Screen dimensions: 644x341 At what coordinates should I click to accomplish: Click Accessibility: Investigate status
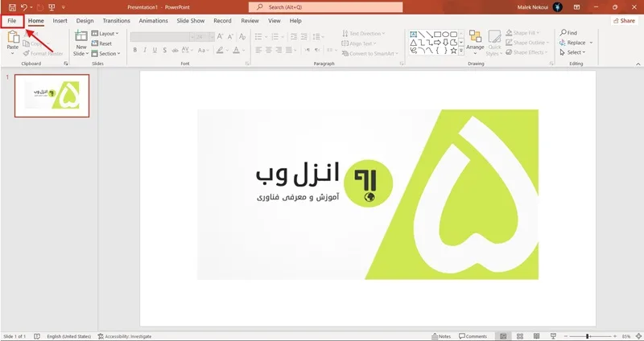pyautogui.click(x=125, y=336)
